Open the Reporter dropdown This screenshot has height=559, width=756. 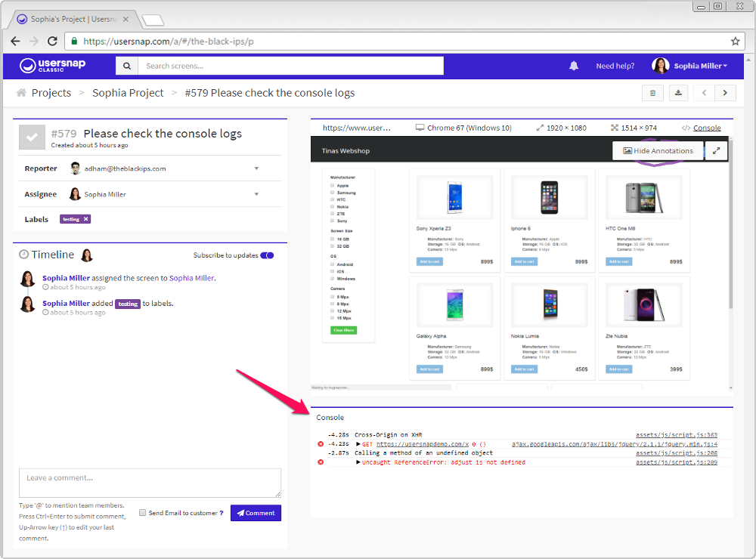click(x=256, y=168)
